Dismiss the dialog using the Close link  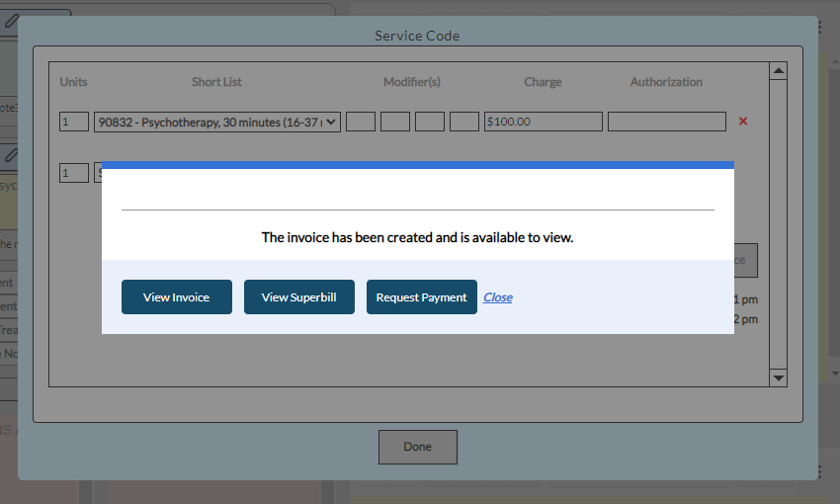[x=497, y=297]
